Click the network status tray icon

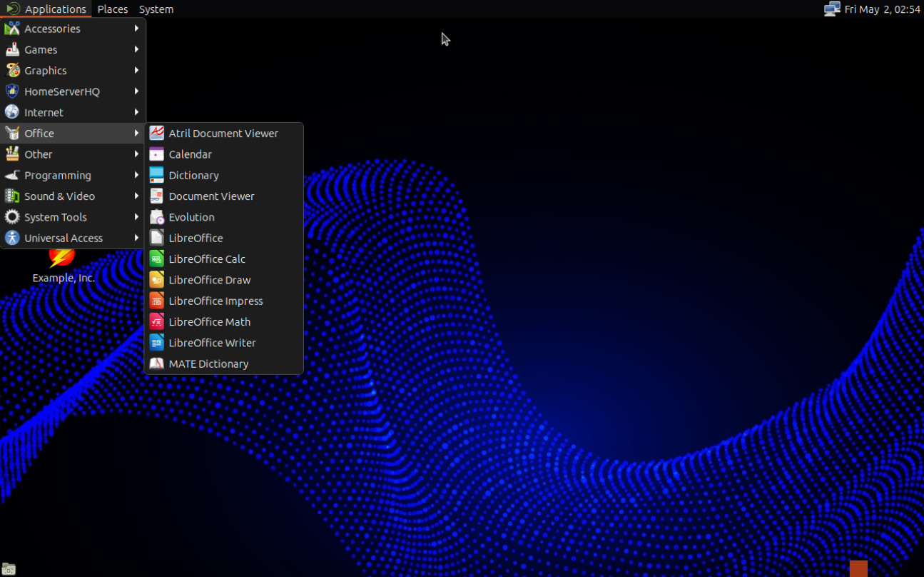(831, 9)
